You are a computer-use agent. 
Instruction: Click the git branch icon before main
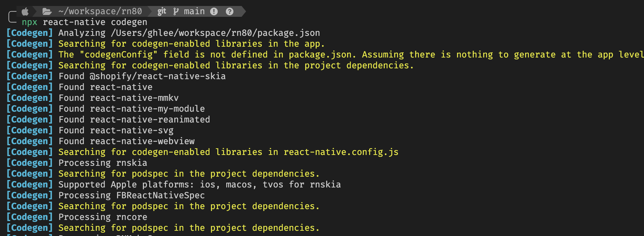pos(176,12)
